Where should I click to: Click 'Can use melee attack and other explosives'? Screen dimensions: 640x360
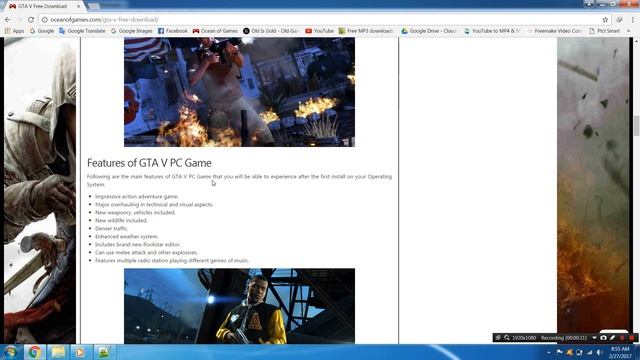[x=147, y=253]
